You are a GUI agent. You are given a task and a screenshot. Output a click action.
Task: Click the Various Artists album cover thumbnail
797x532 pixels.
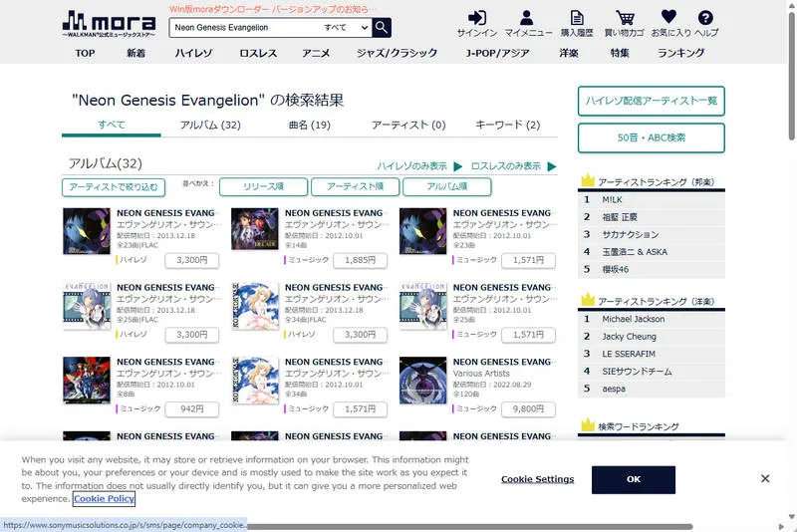click(422, 381)
